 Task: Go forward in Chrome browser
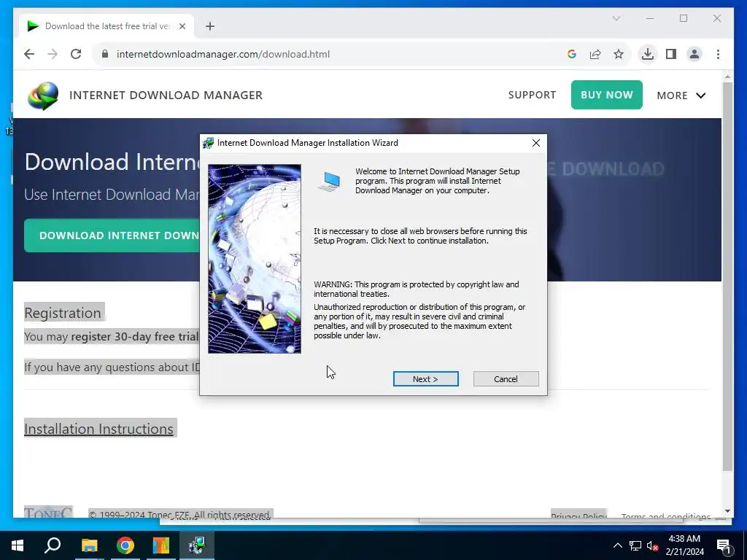point(53,54)
